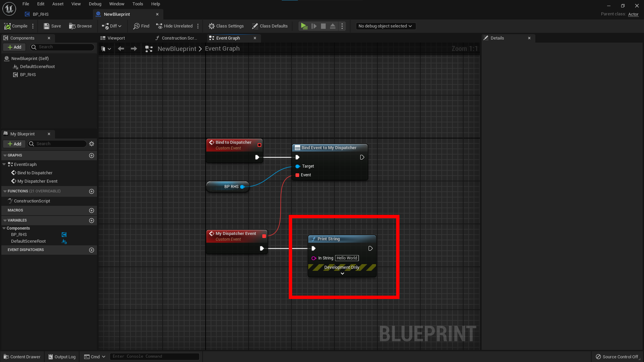The height and width of the screenshot is (362, 644).
Task: Click the Find magnifier toolbar icon
Action: click(x=137, y=26)
